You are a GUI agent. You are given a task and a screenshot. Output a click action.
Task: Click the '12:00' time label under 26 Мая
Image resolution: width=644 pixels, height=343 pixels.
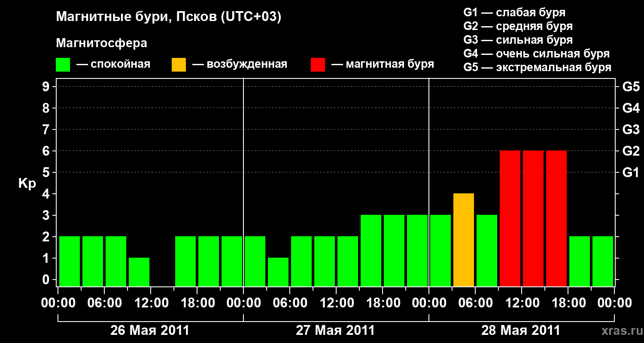(x=151, y=303)
